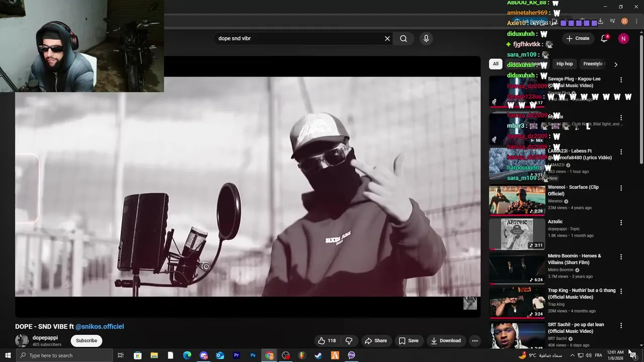Open options menu for Trap King video

(x=621, y=292)
